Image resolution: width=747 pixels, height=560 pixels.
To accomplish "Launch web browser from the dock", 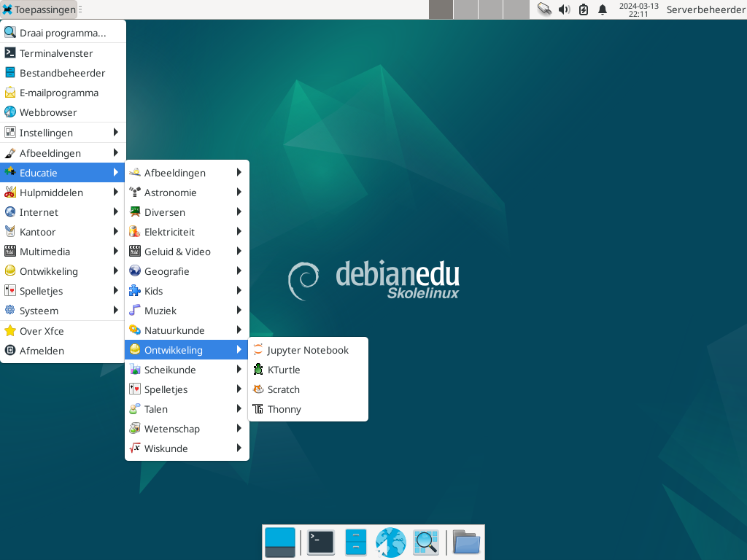I will point(391,542).
